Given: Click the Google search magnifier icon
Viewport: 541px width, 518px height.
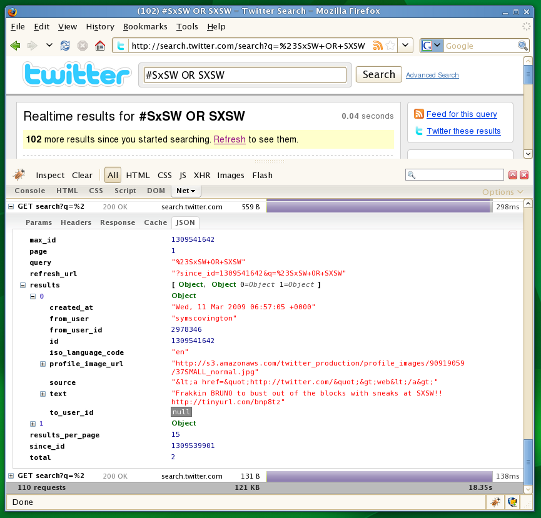Looking at the screenshot, I should pos(522,45).
